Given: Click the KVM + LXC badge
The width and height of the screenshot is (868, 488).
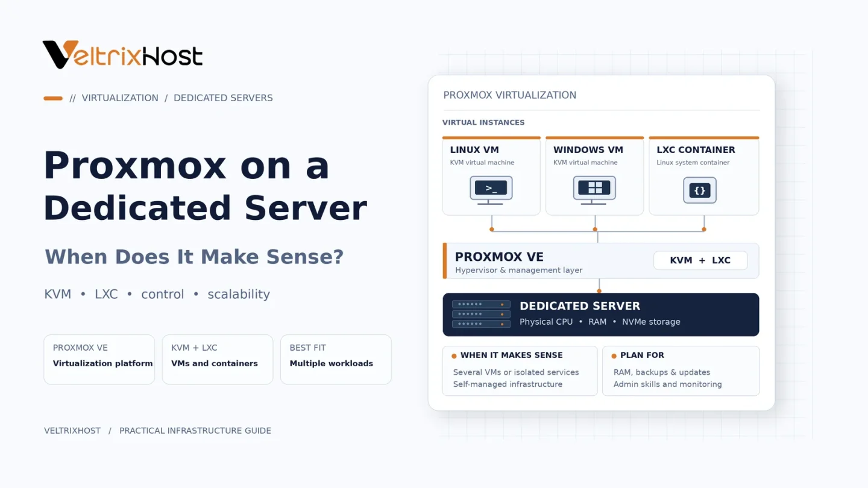Looking at the screenshot, I should click(x=700, y=260).
